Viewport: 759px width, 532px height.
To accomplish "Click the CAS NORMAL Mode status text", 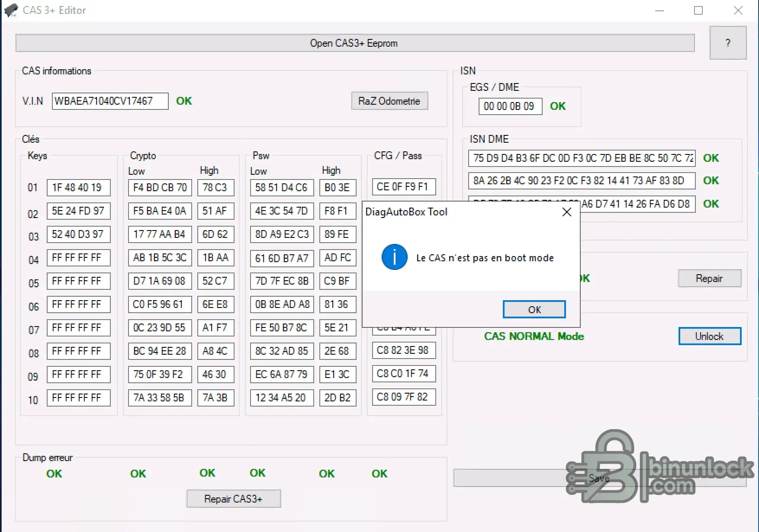I will (534, 337).
